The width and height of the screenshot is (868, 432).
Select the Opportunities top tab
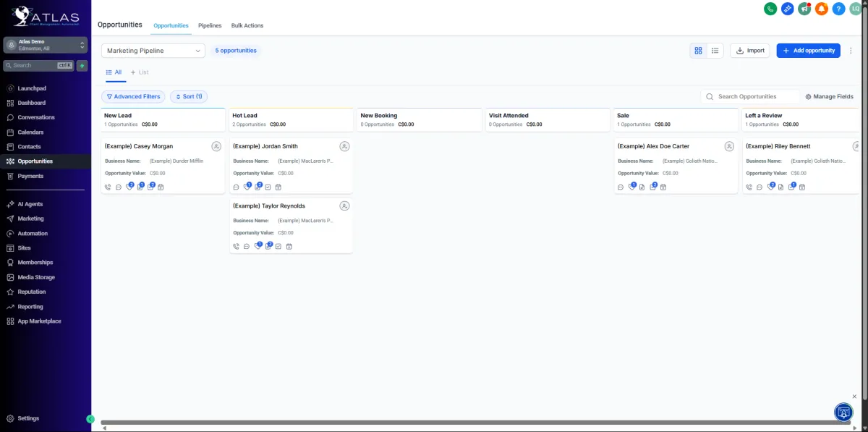171,25
